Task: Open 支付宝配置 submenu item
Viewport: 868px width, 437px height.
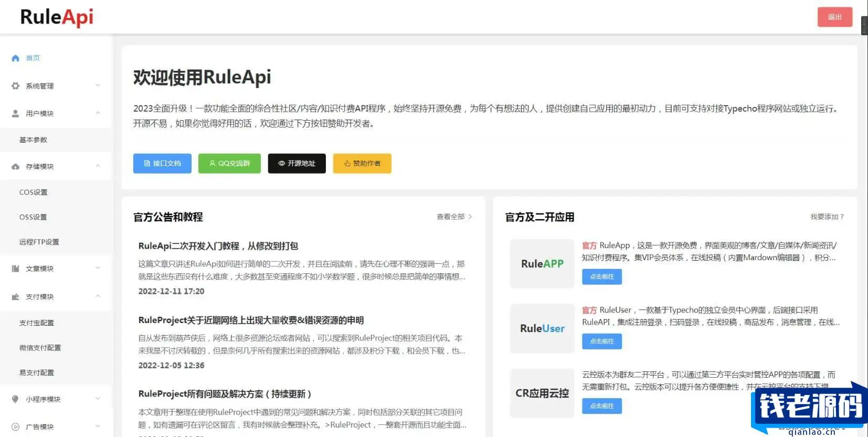Action: (x=37, y=323)
